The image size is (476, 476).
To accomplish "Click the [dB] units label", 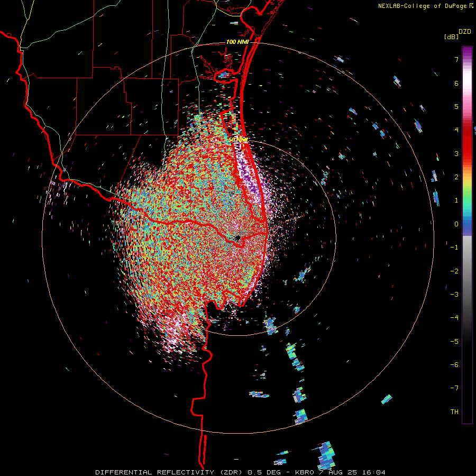I will coord(452,36).
